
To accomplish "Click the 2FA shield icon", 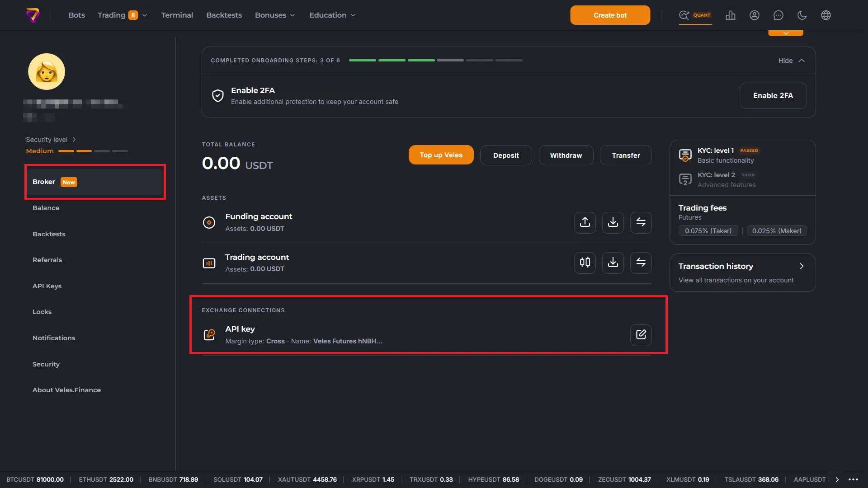I will [x=218, y=96].
